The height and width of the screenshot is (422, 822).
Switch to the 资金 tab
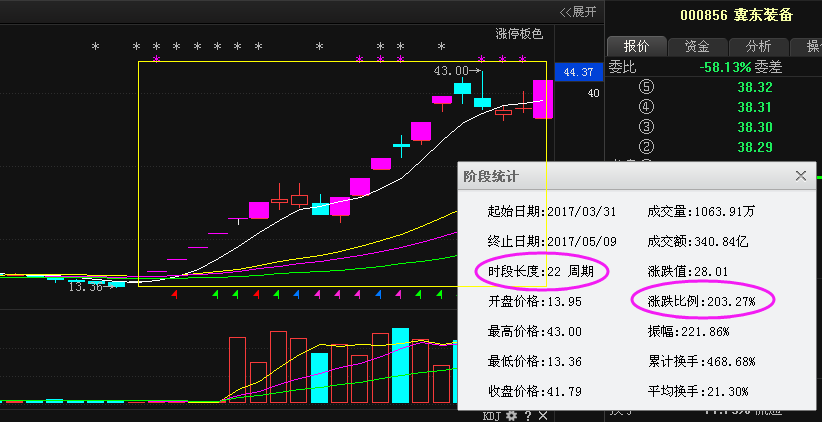(x=697, y=46)
